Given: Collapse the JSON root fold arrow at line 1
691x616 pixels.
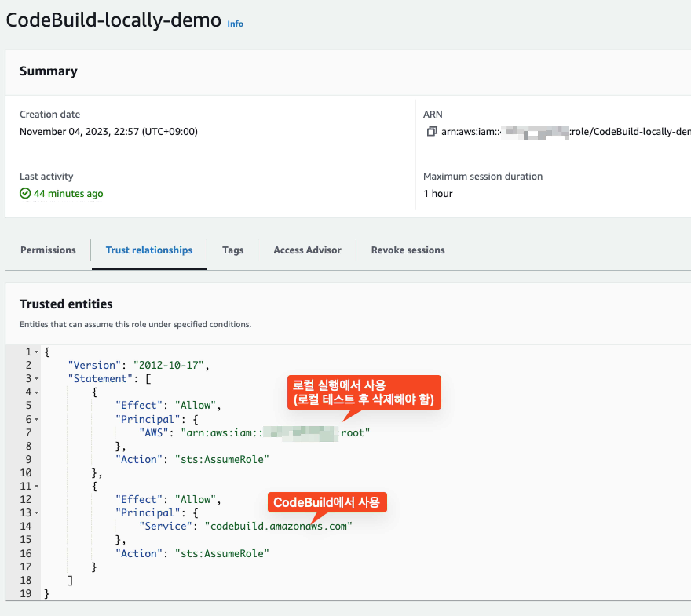Looking at the screenshot, I should (x=37, y=352).
